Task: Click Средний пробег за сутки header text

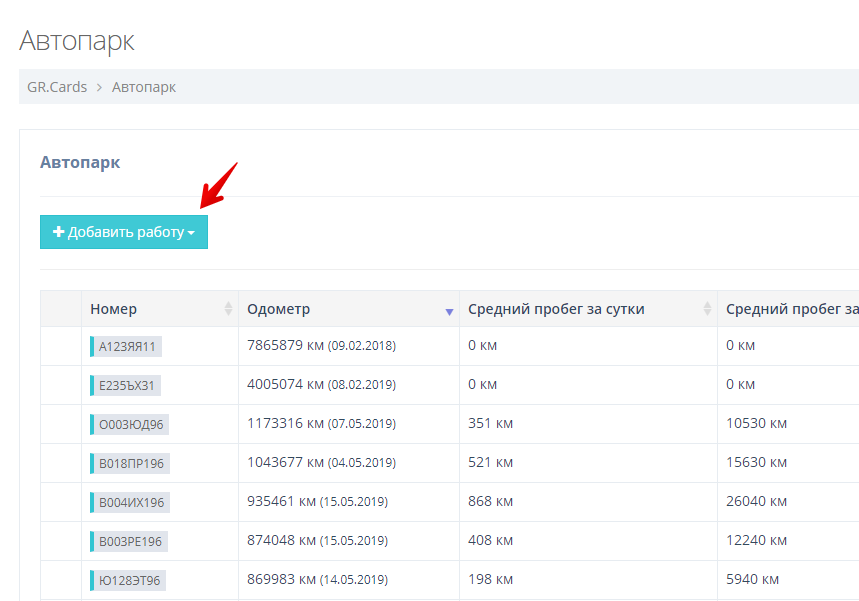Action: [x=556, y=309]
